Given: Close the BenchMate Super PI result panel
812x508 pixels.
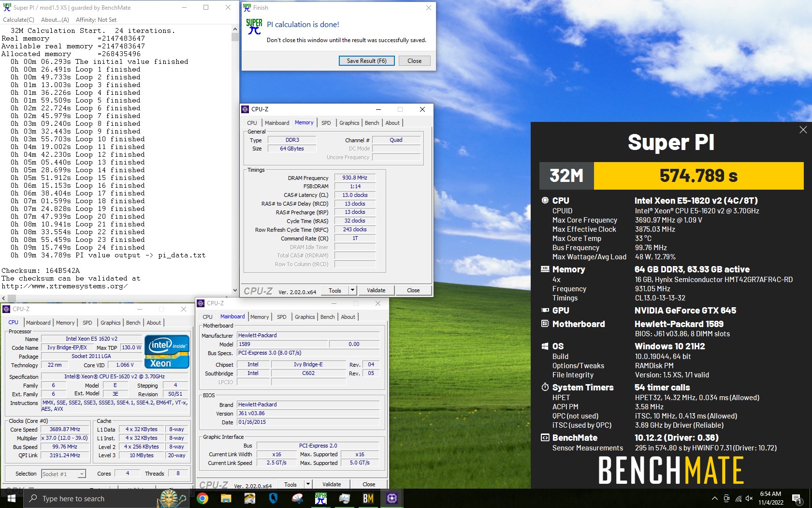Looking at the screenshot, I should click(803, 130).
